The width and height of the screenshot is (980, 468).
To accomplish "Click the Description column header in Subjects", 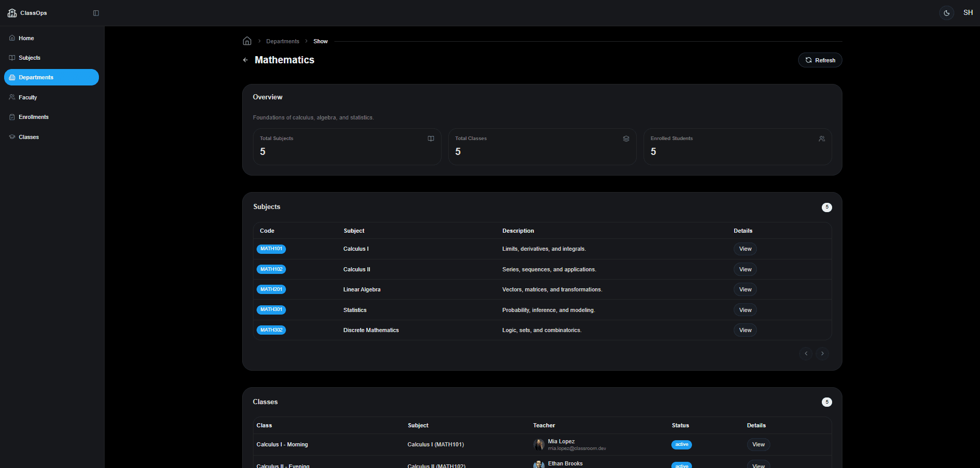I will point(518,231).
